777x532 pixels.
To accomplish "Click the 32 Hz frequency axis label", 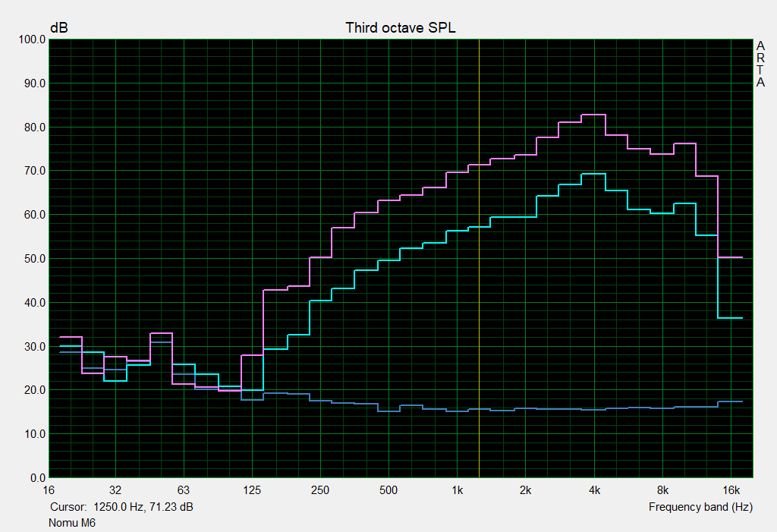I will (115, 490).
